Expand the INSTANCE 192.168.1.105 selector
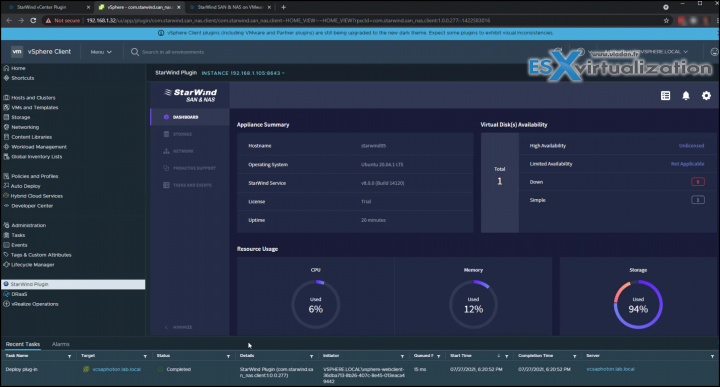The image size is (720, 387). click(x=243, y=73)
